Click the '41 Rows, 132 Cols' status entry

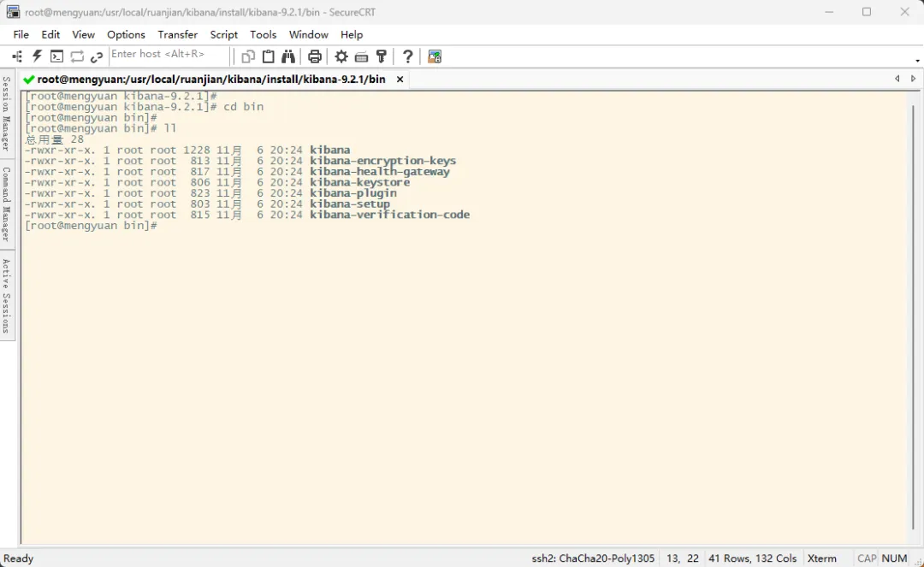click(x=753, y=558)
